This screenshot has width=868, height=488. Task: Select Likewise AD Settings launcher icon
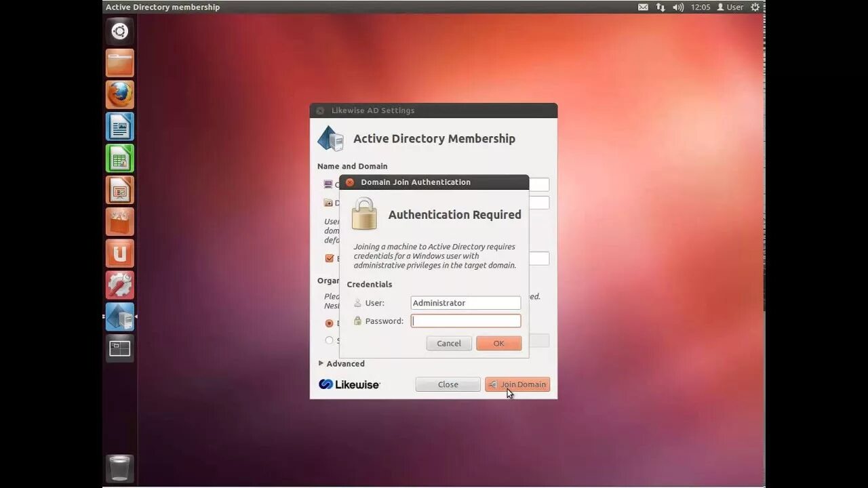pyautogui.click(x=120, y=317)
